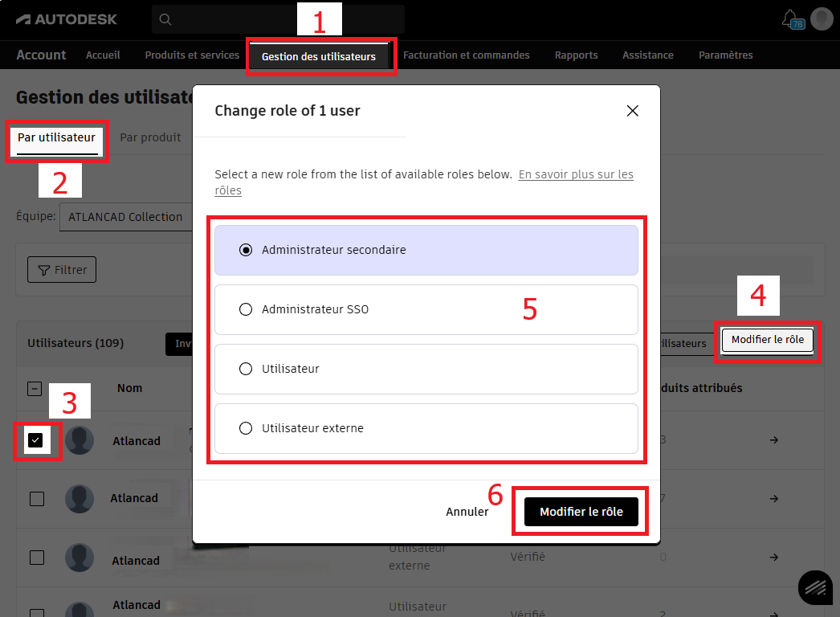Click Annuler to cancel the dialog
Screen dimensions: 840x617
467,512
